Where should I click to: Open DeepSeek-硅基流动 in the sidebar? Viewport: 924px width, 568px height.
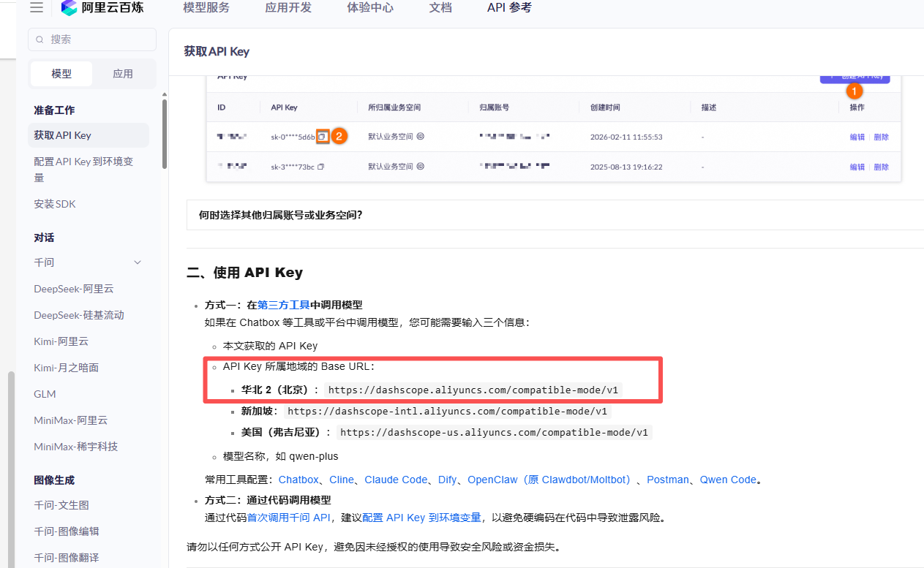[79, 315]
